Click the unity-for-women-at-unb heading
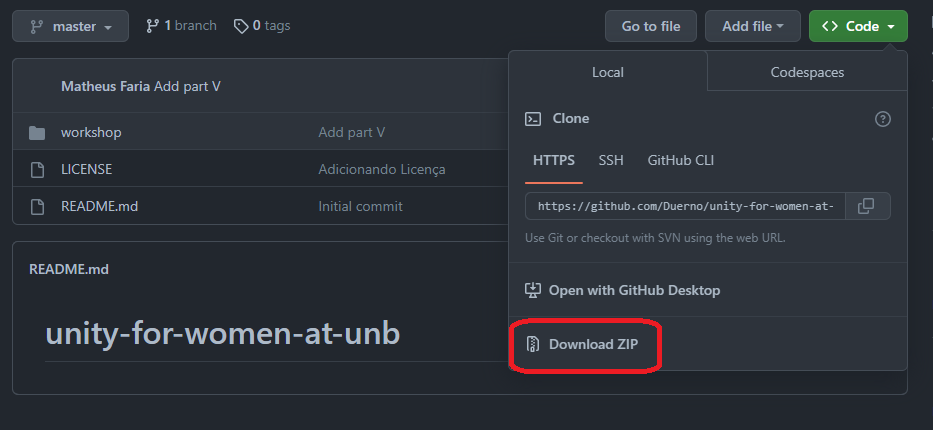Image resolution: width=933 pixels, height=430 pixels. click(x=223, y=334)
